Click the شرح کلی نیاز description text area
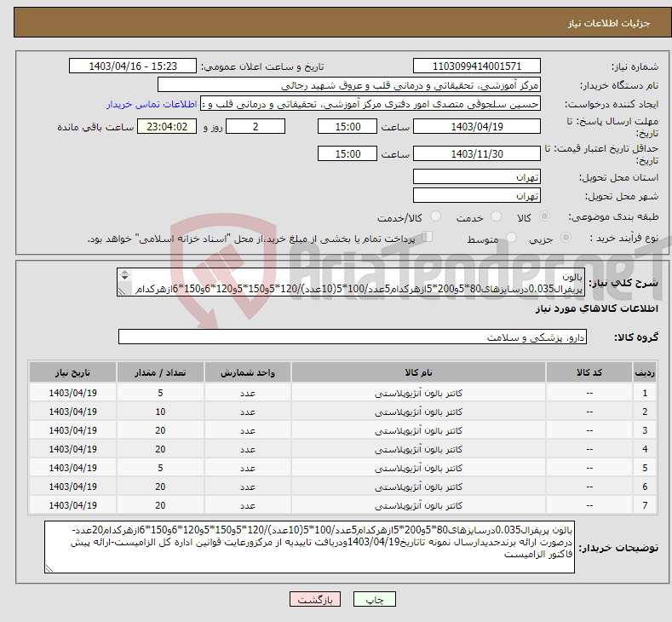This screenshot has width=672, height=622. click(x=351, y=282)
